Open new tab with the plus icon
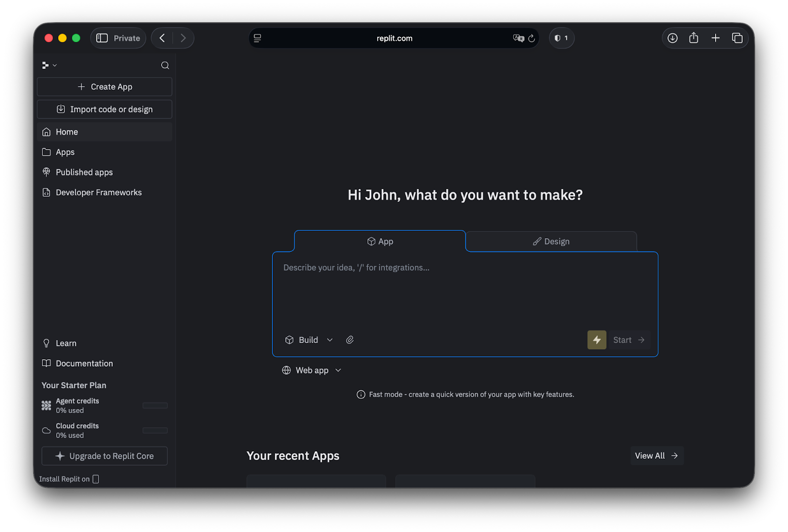 click(x=715, y=38)
